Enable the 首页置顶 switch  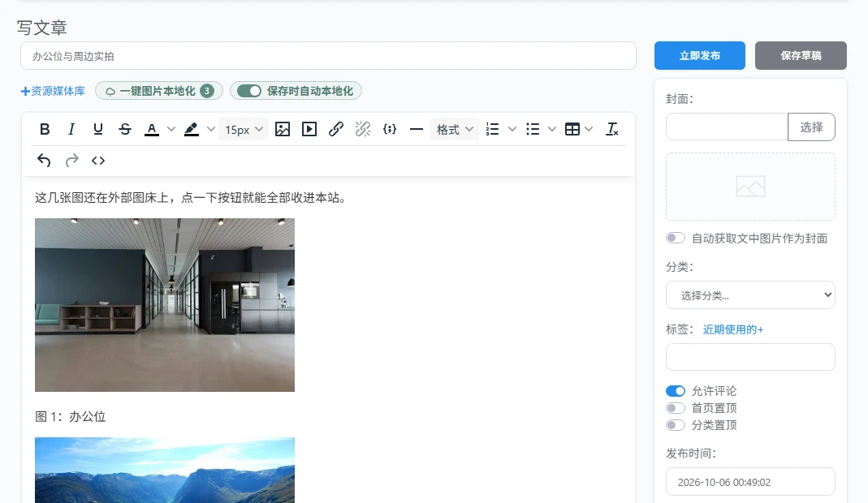click(676, 408)
